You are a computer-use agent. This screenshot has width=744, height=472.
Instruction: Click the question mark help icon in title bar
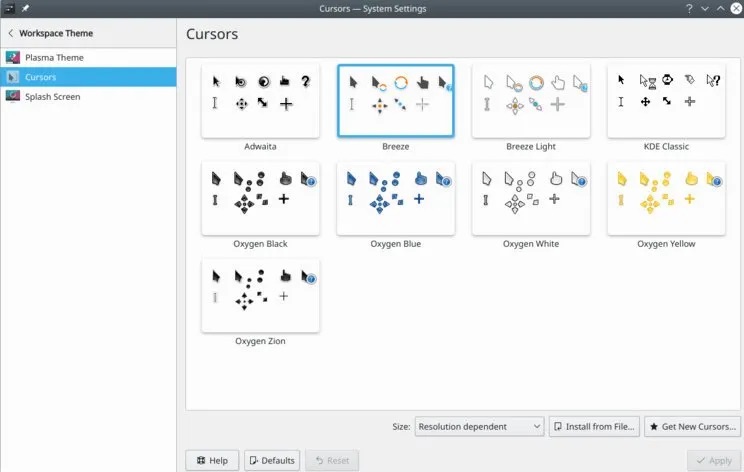(x=690, y=8)
